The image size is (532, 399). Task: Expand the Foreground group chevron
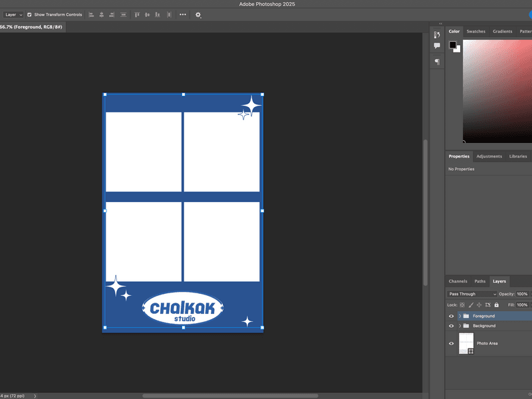tap(460, 316)
